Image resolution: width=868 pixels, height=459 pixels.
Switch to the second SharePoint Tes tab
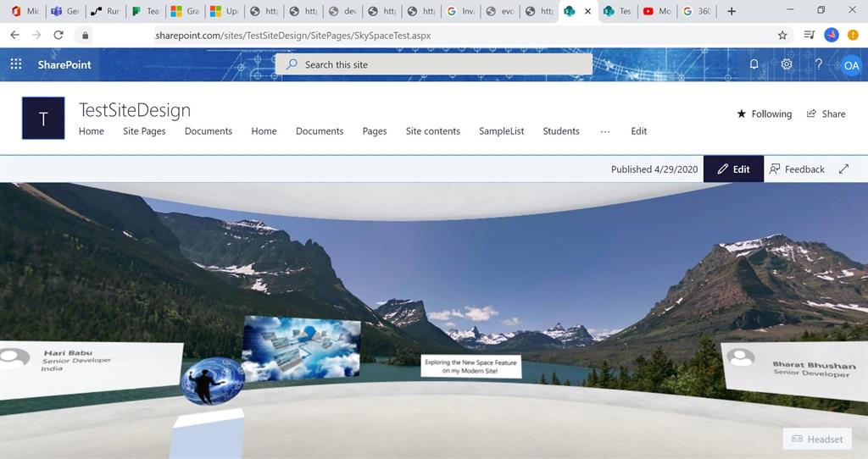click(x=618, y=11)
